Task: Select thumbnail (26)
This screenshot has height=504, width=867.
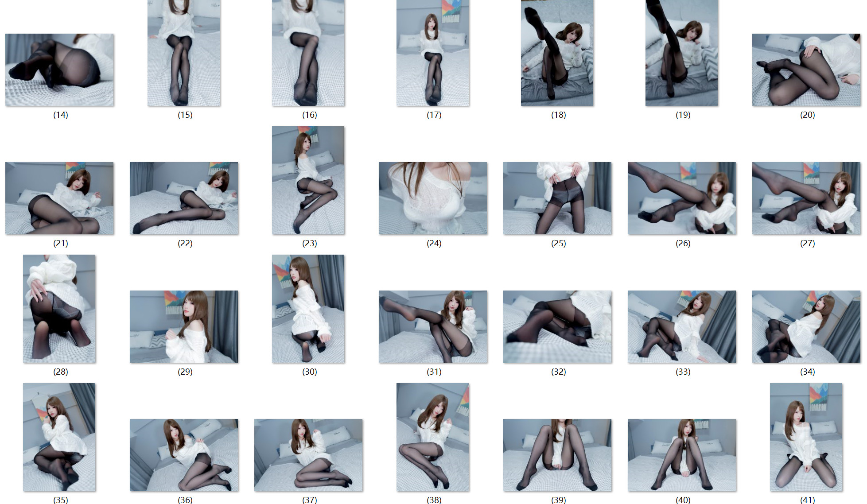Action: (682, 198)
